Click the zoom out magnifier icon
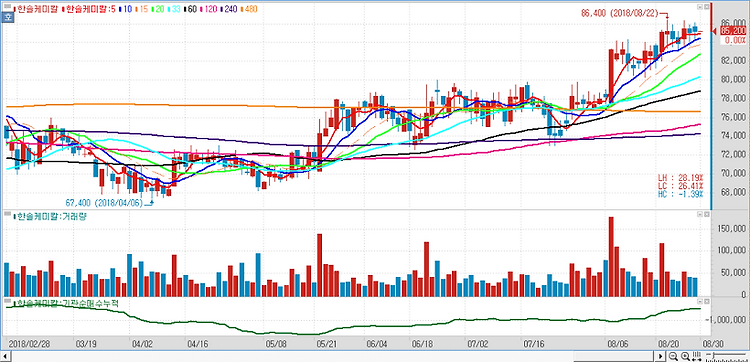The height and width of the screenshot is (362, 750). 673,356
